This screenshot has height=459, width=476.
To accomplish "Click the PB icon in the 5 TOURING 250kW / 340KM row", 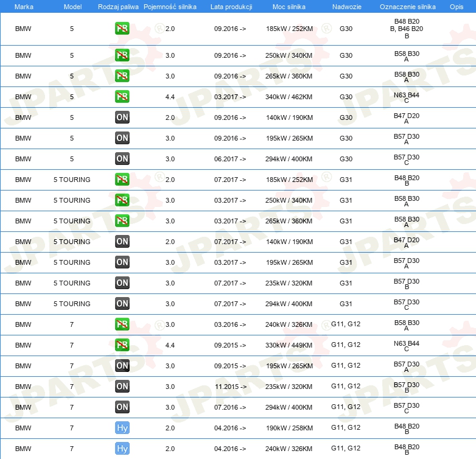I will [x=122, y=200].
